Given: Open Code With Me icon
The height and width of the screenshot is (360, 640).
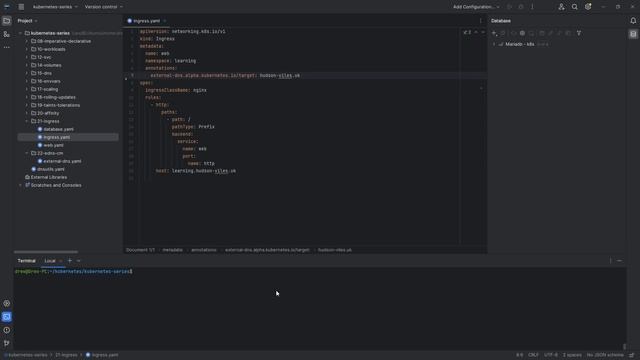Looking at the screenshot, I should (562, 7).
